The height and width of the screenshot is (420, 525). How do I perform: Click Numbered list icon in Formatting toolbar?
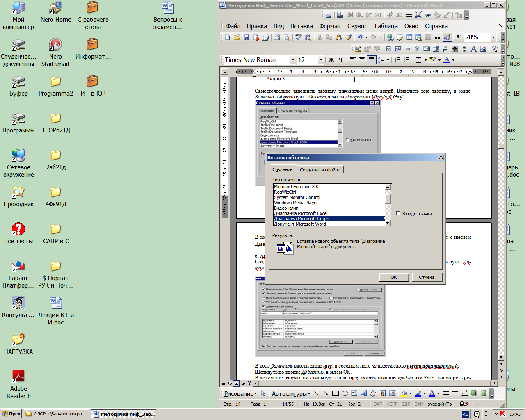tap(397, 60)
